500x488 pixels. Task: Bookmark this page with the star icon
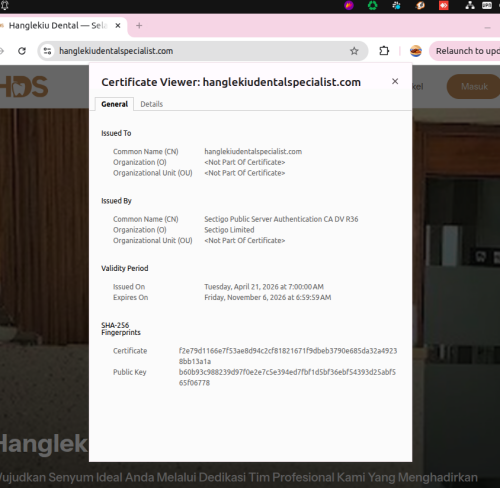coord(354,51)
